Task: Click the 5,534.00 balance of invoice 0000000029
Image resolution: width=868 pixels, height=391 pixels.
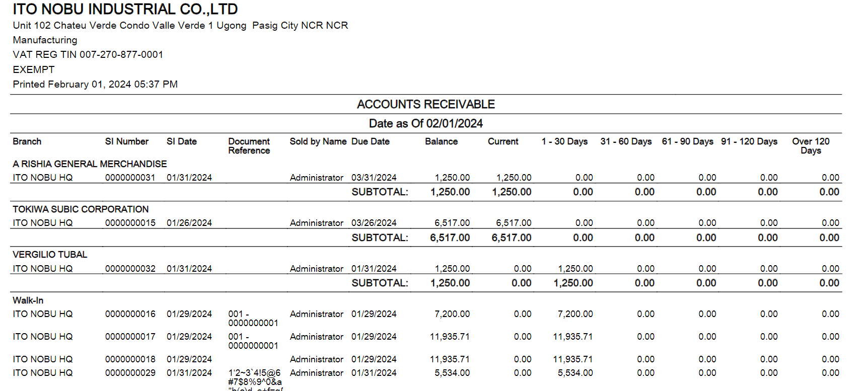Action: click(452, 373)
